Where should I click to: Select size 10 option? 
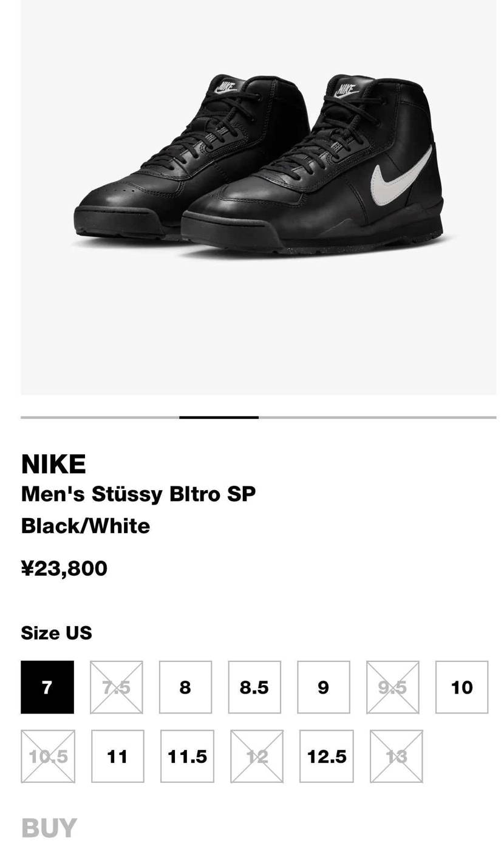461,687
